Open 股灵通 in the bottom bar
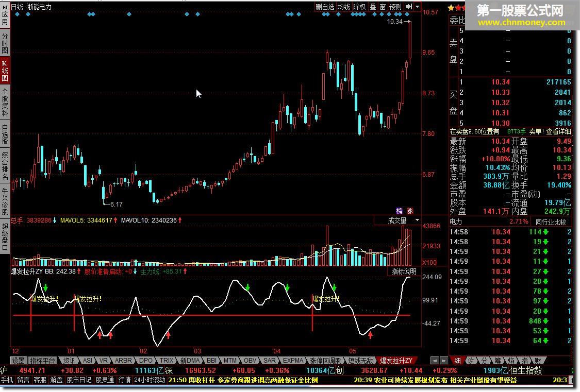This screenshot has height=392, width=580. (x=105, y=380)
